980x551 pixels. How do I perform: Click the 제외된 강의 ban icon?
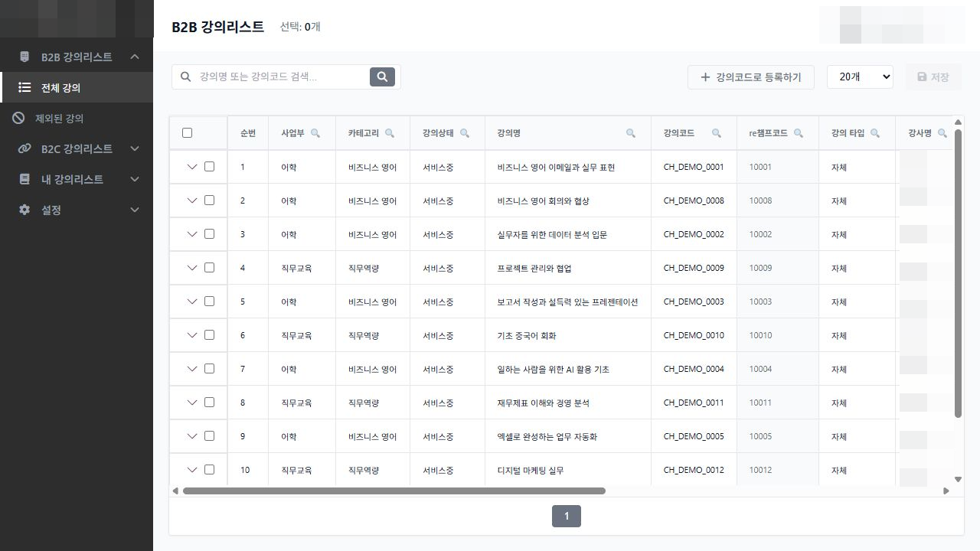(18, 118)
